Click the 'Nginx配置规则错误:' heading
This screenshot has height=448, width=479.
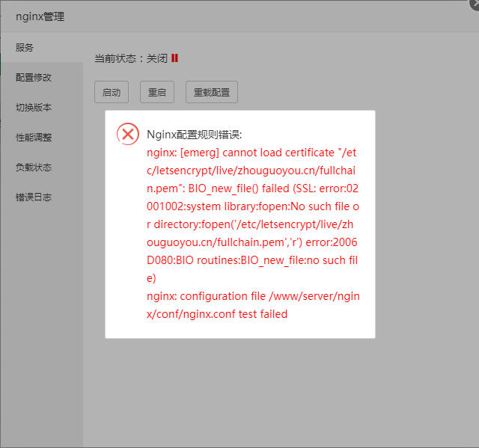click(x=195, y=135)
